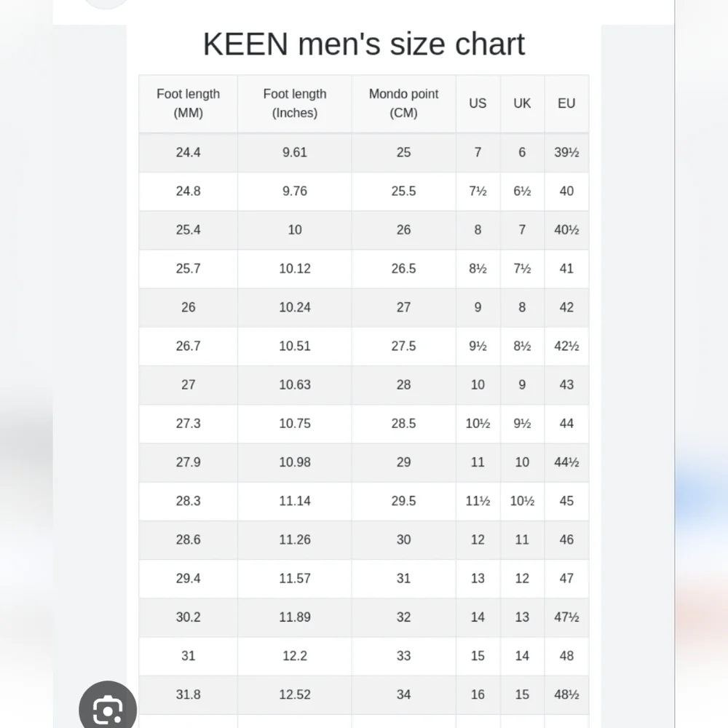Select the 28.6 foot length cell
Screen dimensions: 728x728
tap(188, 540)
